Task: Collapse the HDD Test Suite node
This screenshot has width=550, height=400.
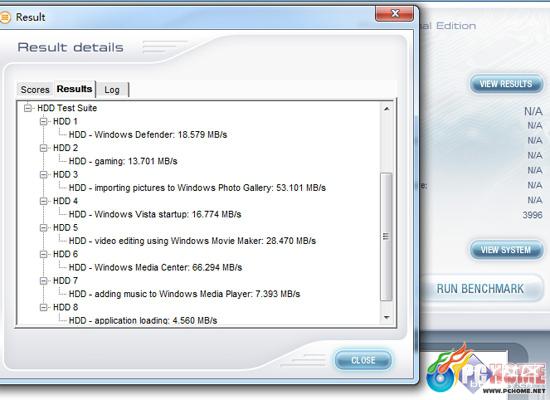Action: pos(28,108)
